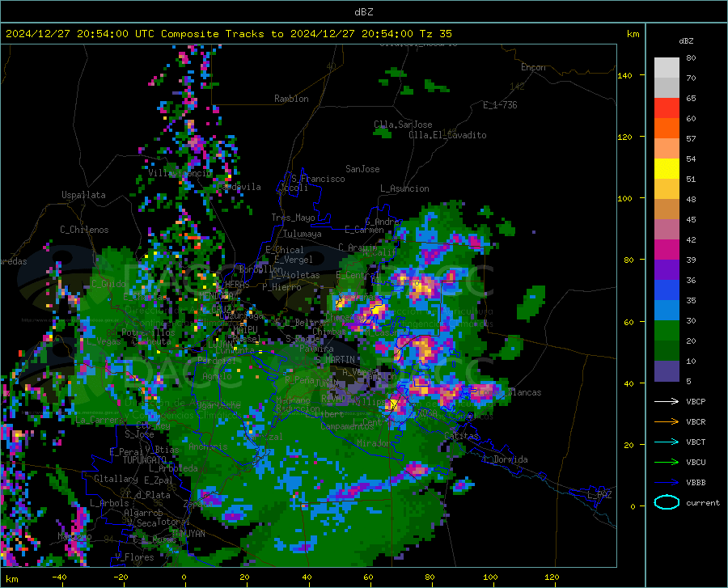Pick the light blue 30-35 dBZ band
This screenshot has width=728, height=588.
(667, 311)
